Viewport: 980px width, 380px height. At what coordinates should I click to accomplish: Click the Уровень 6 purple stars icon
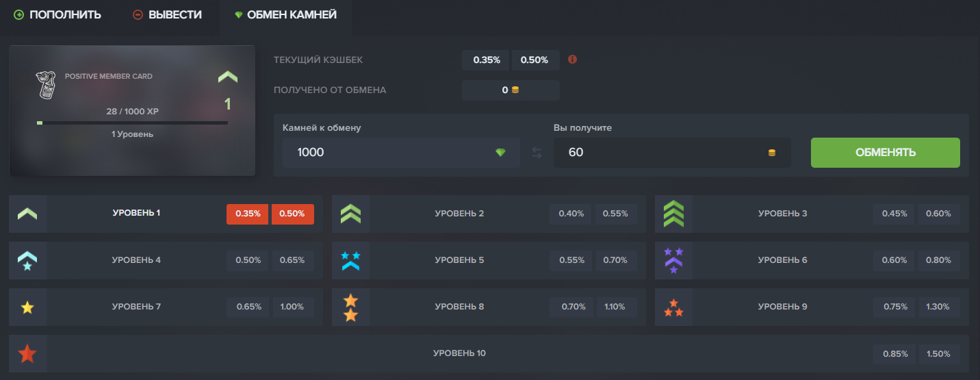coord(673,261)
